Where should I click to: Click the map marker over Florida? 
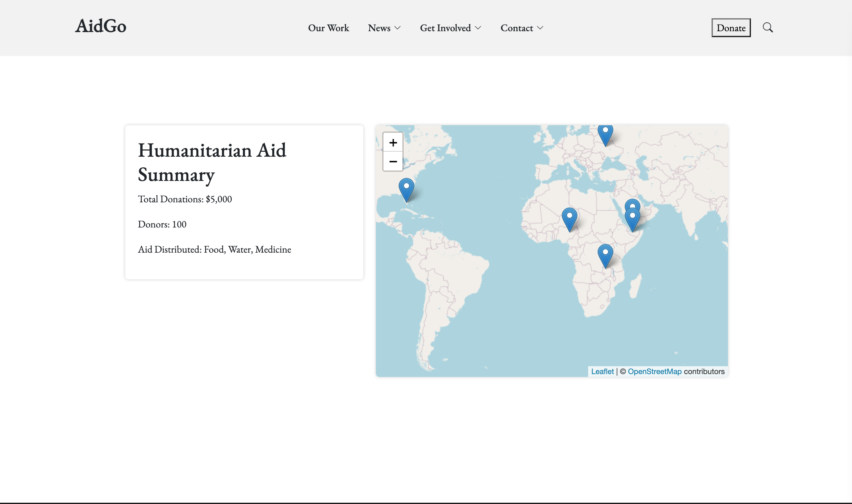406,189
